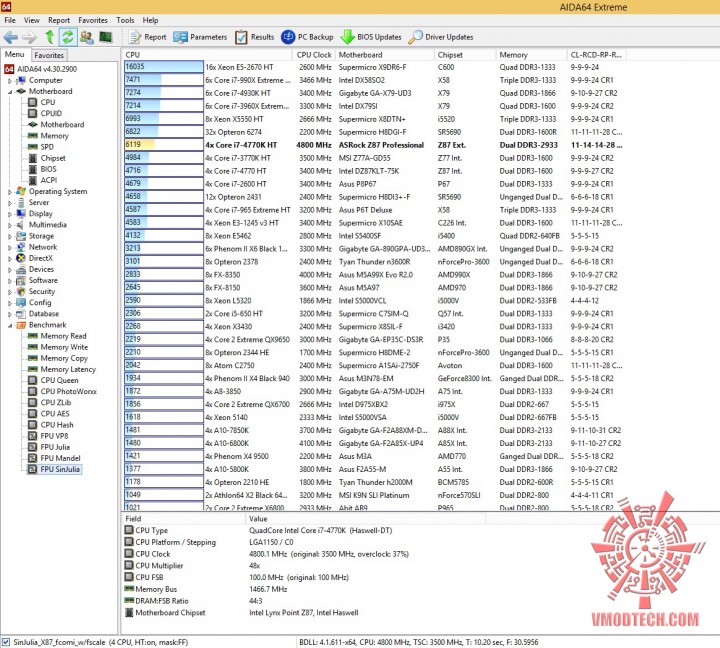Open the Memory Read benchmark

click(x=57, y=336)
